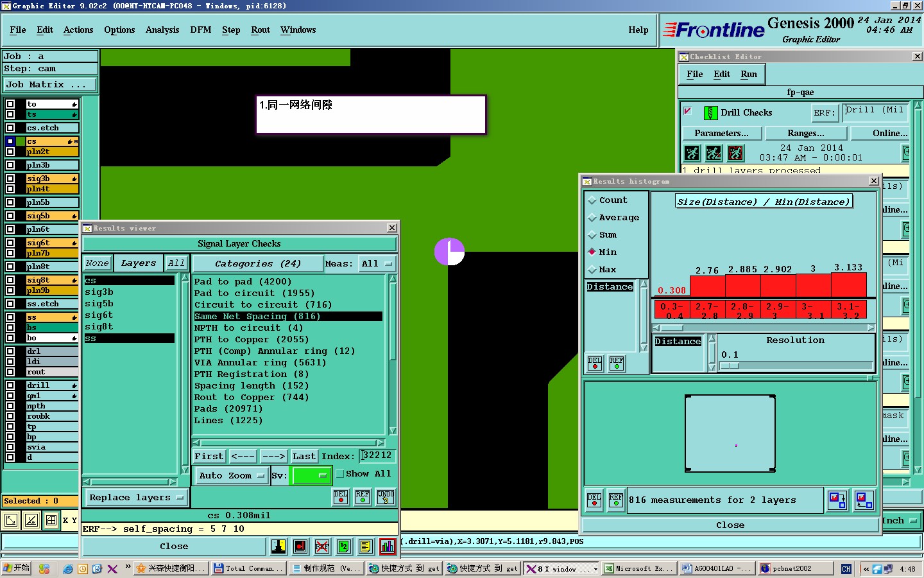The width and height of the screenshot is (924, 578).
Task: Click the green '12' page icon
Action: [x=344, y=547]
